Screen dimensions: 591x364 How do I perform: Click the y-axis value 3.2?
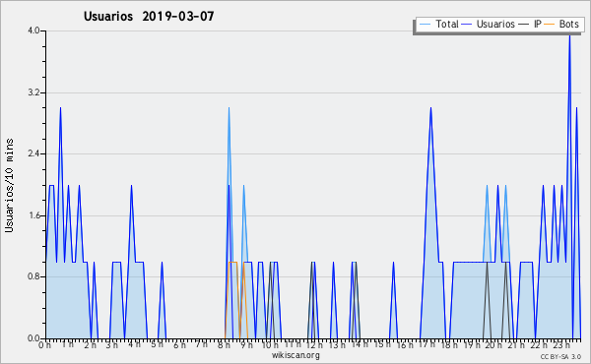pos(33,92)
